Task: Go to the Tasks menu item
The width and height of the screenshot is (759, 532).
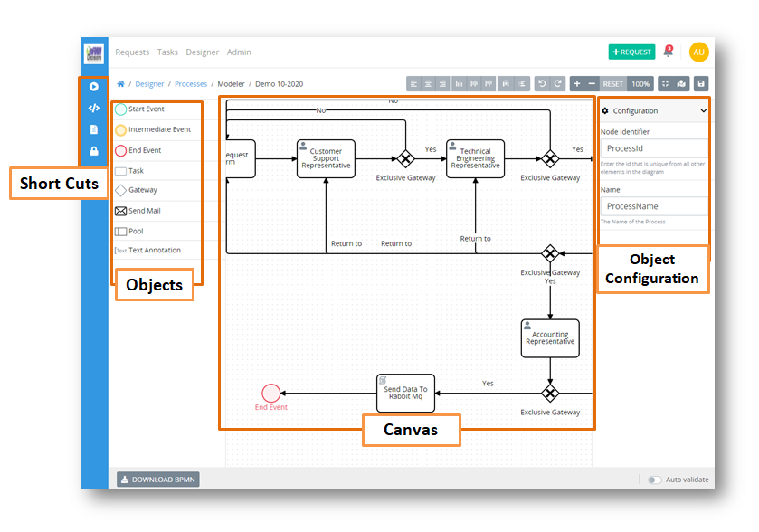Action: [x=167, y=52]
